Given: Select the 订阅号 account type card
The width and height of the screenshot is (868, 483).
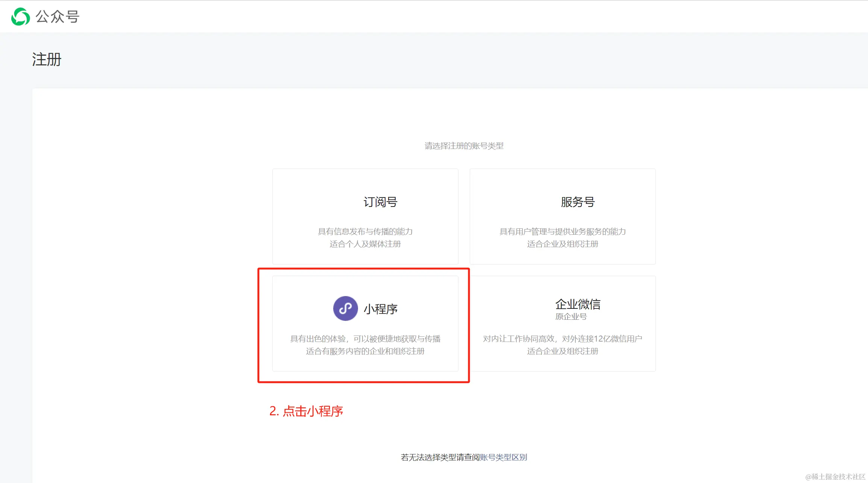Looking at the screenshot, I should tap(365, 216).
